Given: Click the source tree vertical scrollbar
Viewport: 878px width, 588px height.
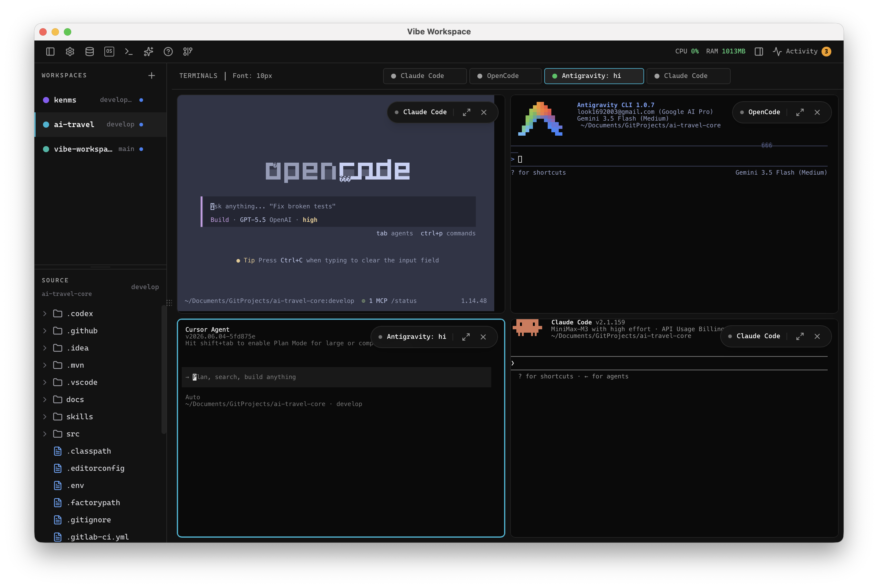Looking at the screenshot, I should pos(164,369).
